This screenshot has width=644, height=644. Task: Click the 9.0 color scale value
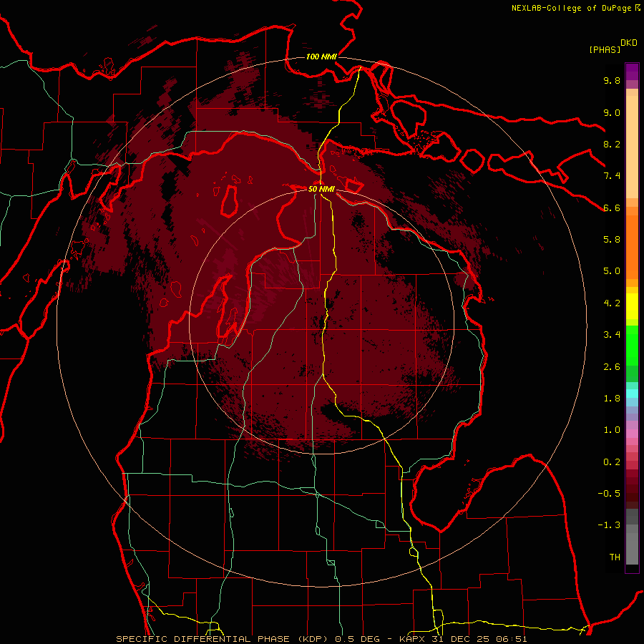coord(612,112)
